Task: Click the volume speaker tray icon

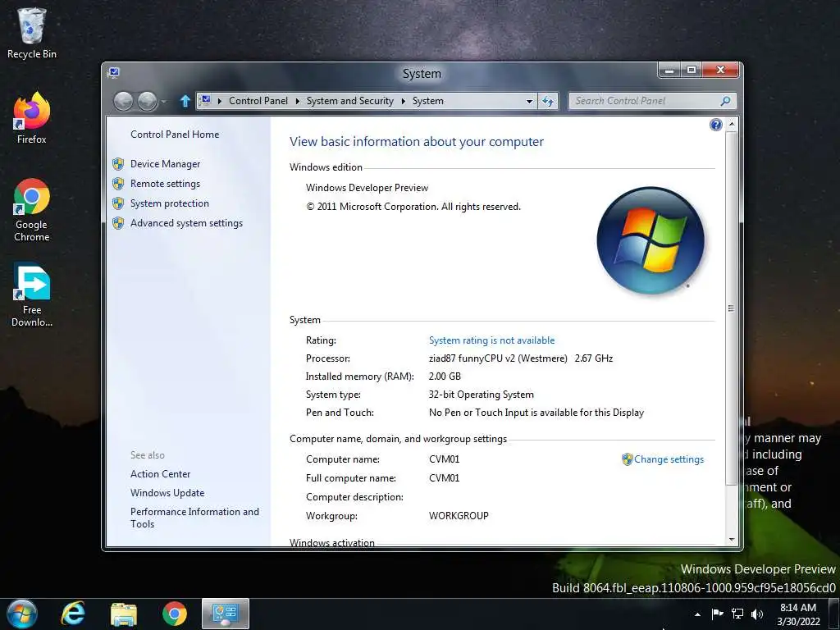Action: tap(757, 614)
